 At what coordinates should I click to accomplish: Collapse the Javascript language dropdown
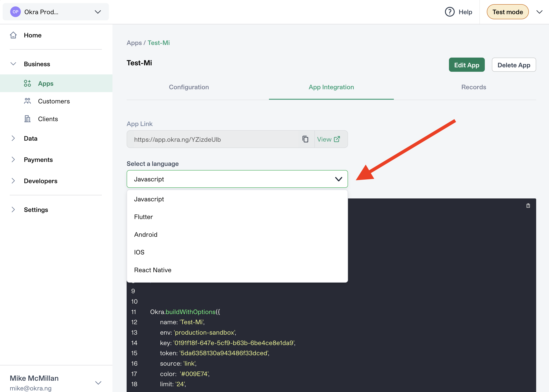338,179
